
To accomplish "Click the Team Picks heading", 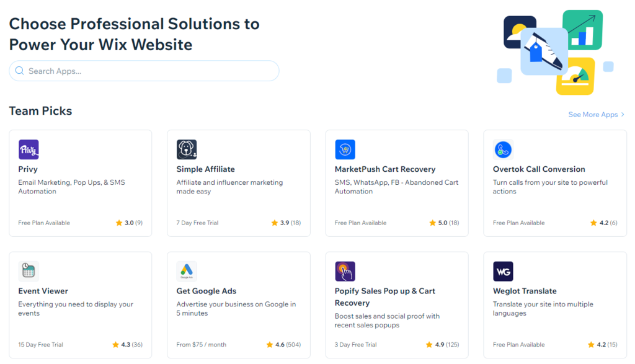I will coord(40,110).
